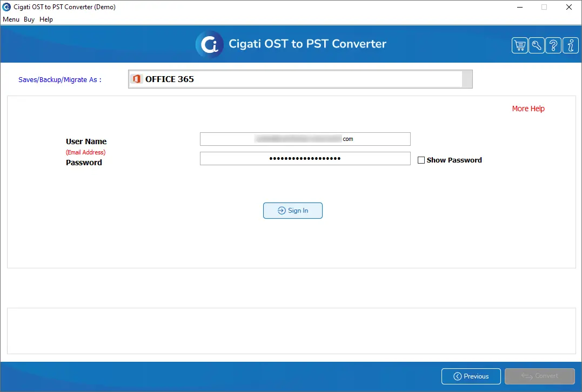The height and width of the screenshot is (392, 582).
Task: Open the question mark help icon
Action: [x=553, y=45]
